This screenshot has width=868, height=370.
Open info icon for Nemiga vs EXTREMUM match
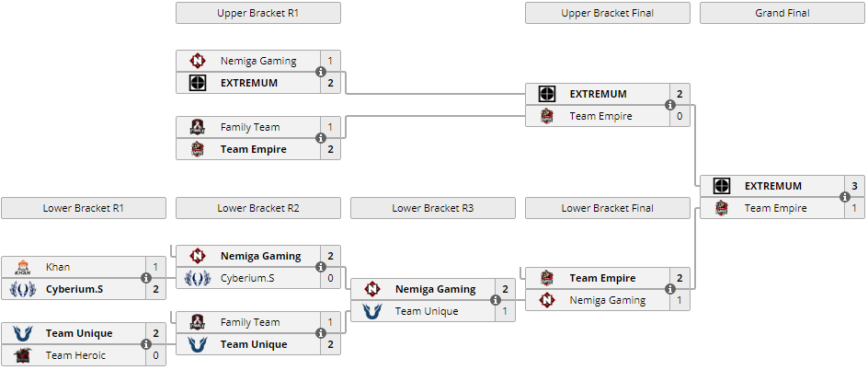click(321, 72)
